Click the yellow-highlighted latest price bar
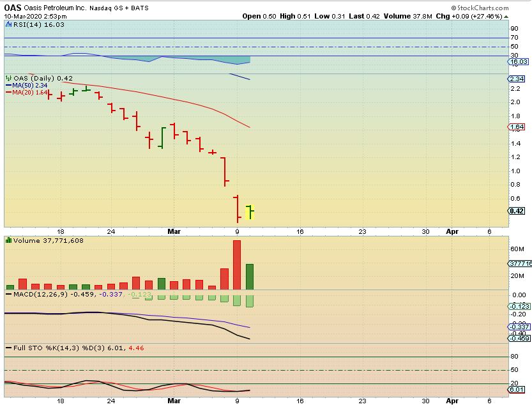This screenshot has height=409, width=532. coord(250,212)
